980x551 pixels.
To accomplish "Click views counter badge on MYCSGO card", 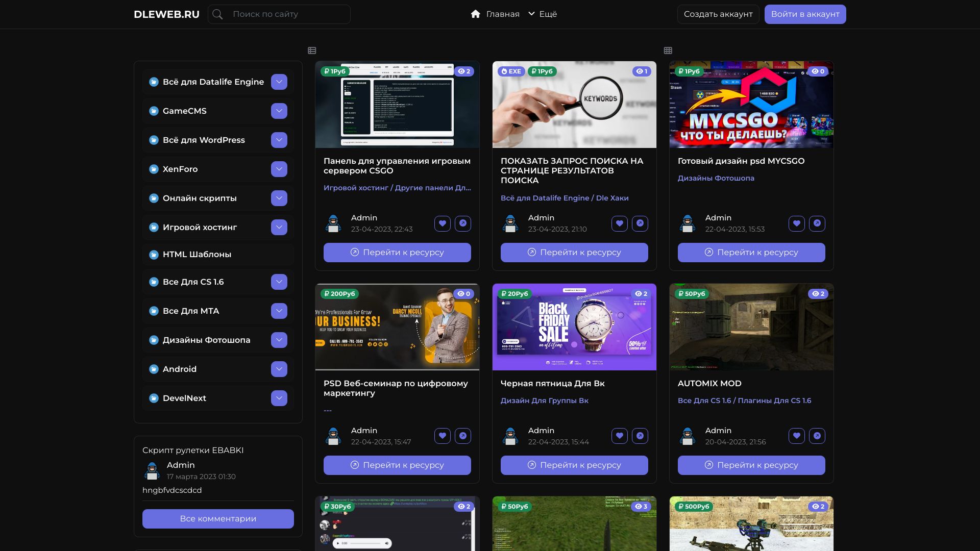I will [x=818, y=71].
